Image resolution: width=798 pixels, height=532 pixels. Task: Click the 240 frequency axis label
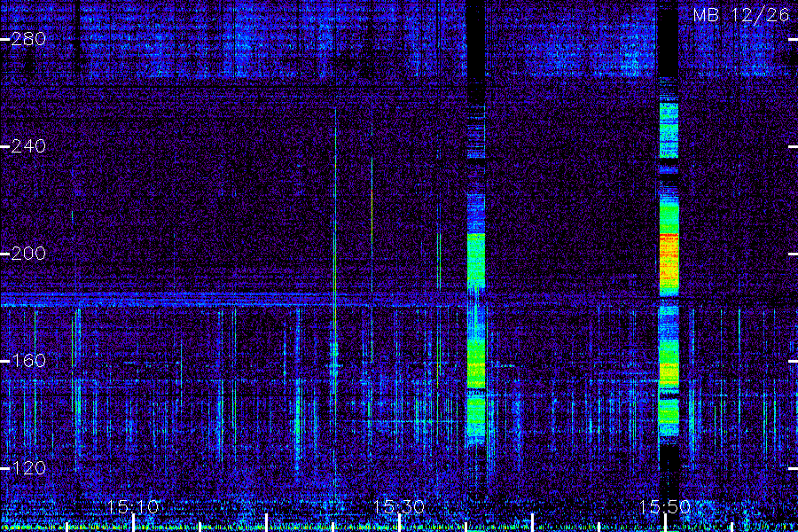pyautogui.click(x=28, y=146)
